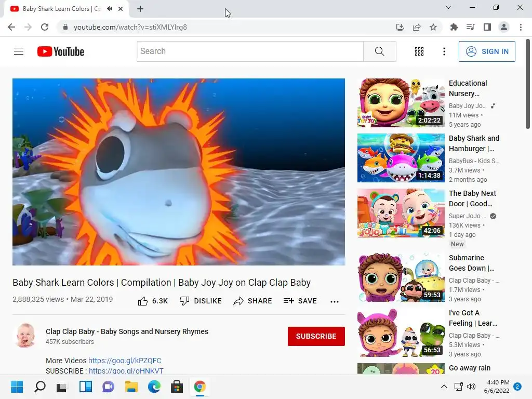
Task: Open the tab search chevron
Action: [x=448, y=7]
